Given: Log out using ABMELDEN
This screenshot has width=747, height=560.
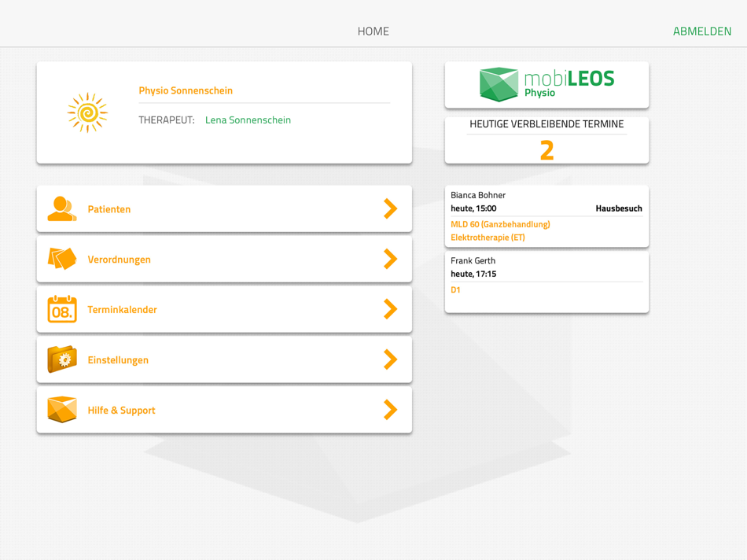Looking at the screenshot, I should (701, 31).
